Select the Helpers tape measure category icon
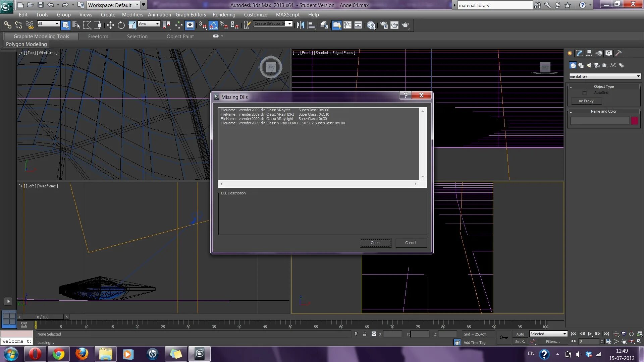The height and width of the screenshot is (362, 644). click(x=605, y=65)
